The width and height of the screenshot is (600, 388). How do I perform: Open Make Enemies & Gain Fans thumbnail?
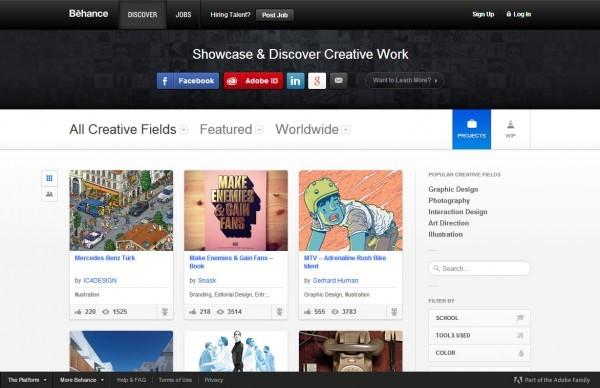click(x=236, y=210)
